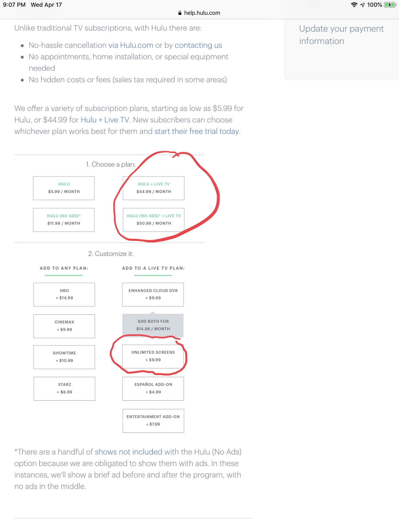Open the 'shows not included' link
The height and width of the screenshot is (532, 399).
pos(128,452)
